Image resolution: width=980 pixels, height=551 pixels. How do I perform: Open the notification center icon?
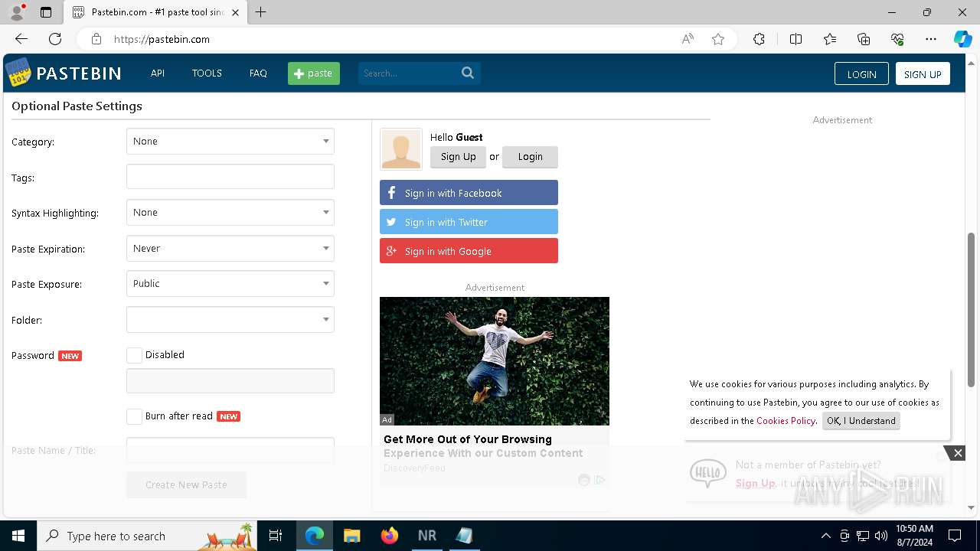[955, 536]
